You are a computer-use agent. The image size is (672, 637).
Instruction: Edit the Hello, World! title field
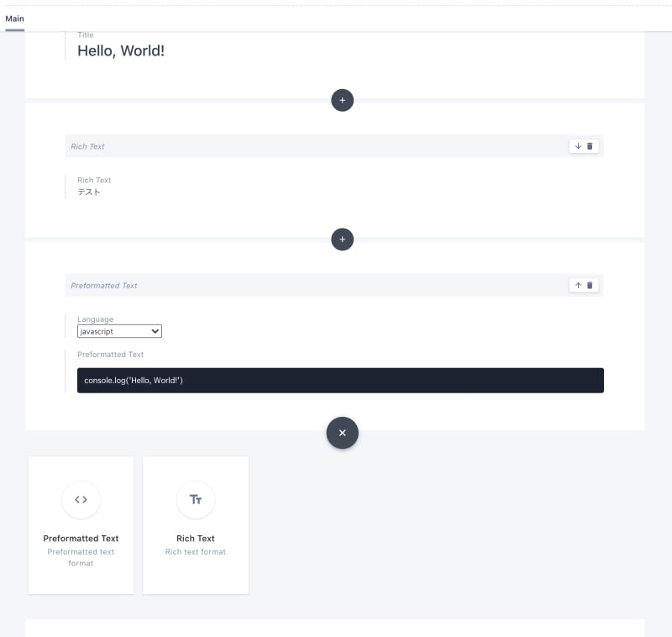click(x=121, y=50)
